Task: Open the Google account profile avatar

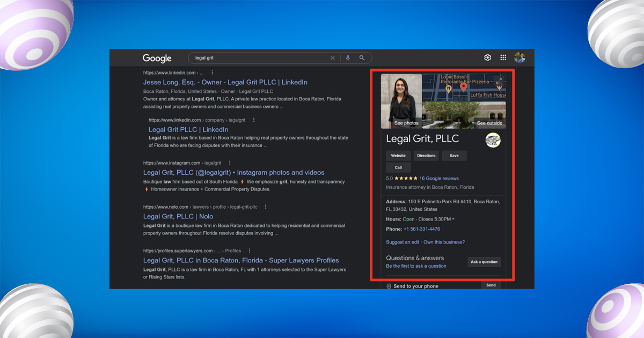Action: (519, 58)
